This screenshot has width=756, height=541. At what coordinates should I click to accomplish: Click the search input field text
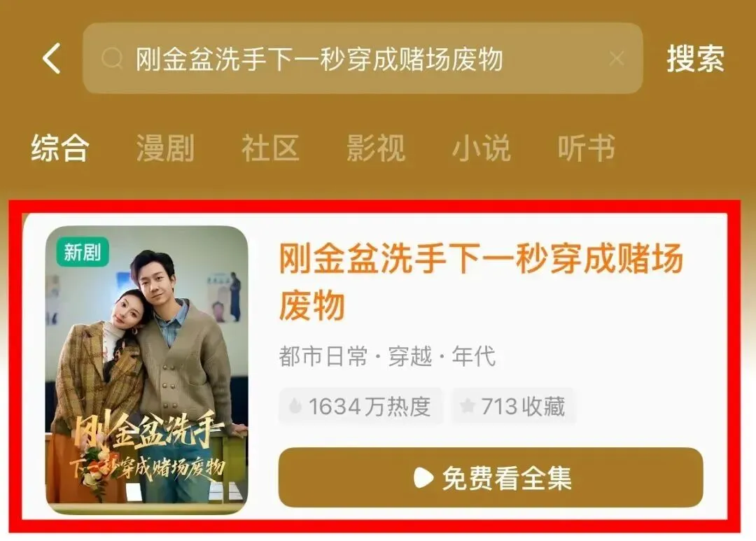[319, 59]
